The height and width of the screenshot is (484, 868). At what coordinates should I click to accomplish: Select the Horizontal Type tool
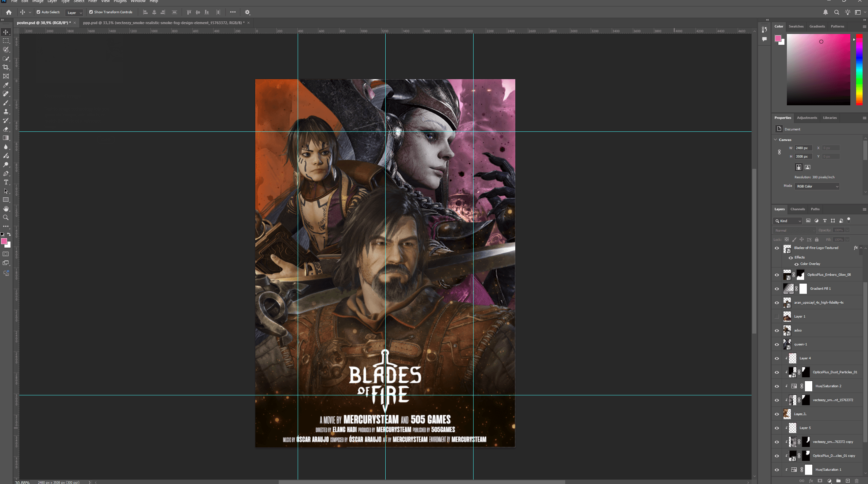(6, 182)
